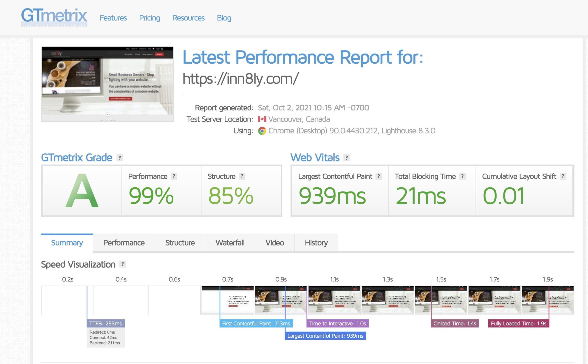The height and width of the screenshot is (364, 588).
Task: Click the inn8ly site screenshot thumbnail
Action: click(x=107, y=84)
